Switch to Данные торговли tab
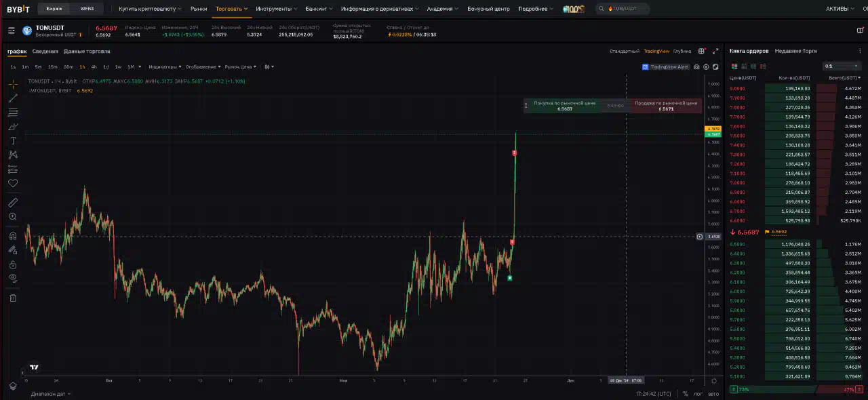868x400 pixels. (87, 52)
